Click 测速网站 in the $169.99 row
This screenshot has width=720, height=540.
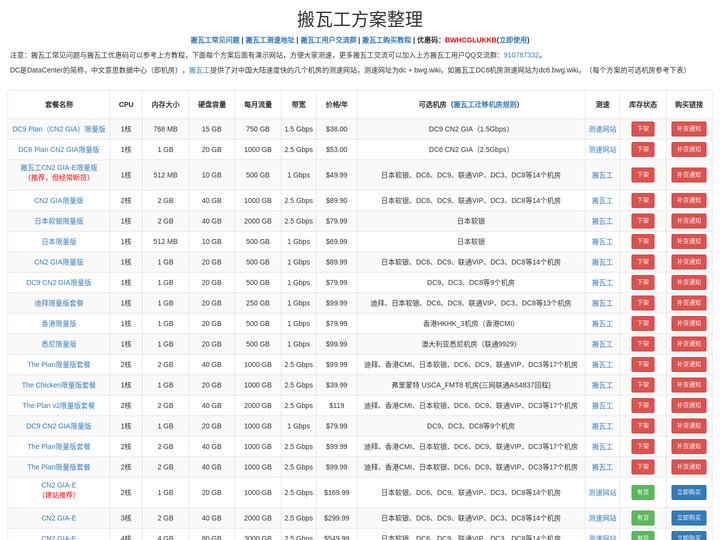602,493
